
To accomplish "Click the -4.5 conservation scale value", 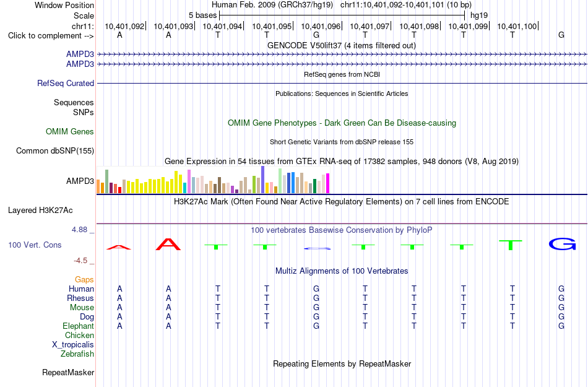I will point(80,261).
